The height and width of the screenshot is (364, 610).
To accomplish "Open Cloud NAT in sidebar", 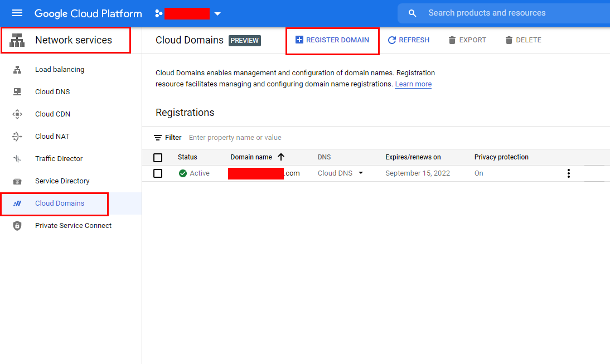I will click(52, 136).
